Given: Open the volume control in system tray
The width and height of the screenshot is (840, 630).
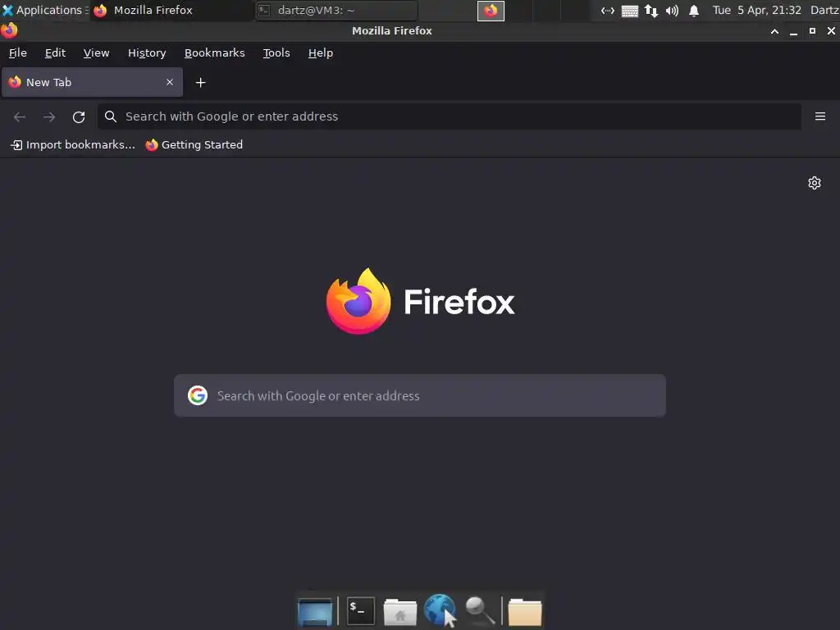Looking at the screenshot, I should coord(673,11).
